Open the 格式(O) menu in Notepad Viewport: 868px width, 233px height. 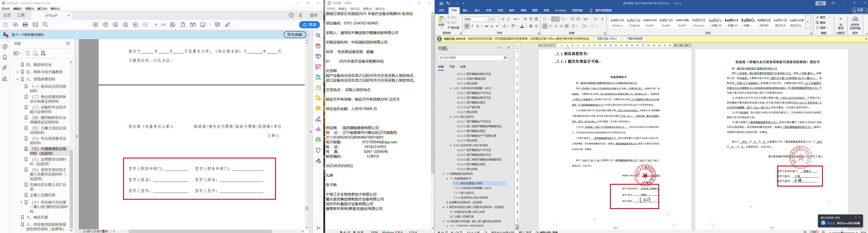click(x=355, y=9)
